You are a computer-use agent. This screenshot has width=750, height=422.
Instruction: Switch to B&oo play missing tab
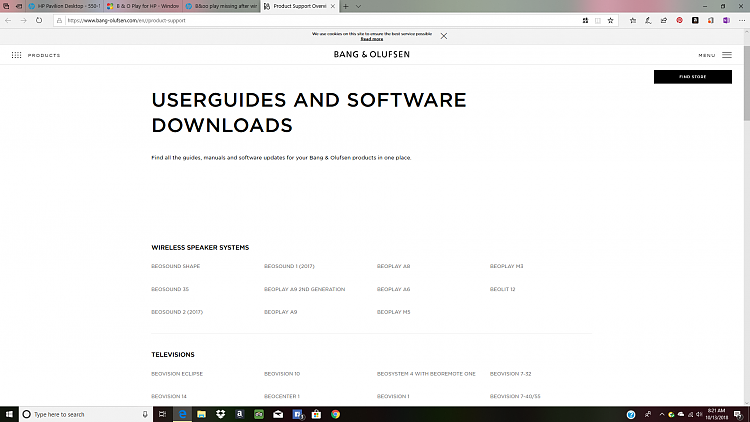(221, 6)
